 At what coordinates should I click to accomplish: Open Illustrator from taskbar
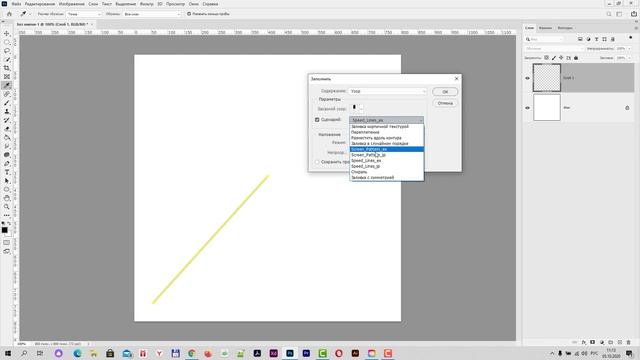click(355, 353)
